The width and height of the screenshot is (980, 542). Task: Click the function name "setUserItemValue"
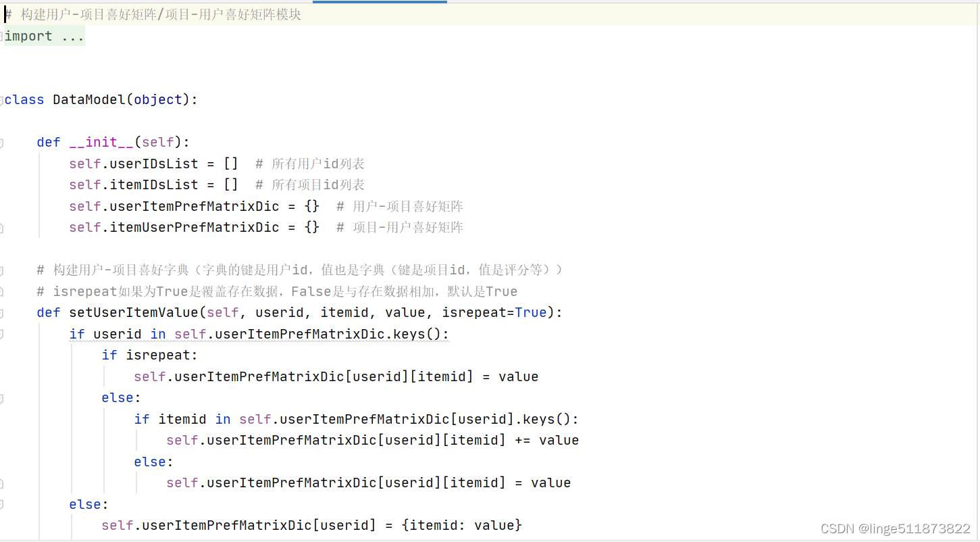click(134, 313)
